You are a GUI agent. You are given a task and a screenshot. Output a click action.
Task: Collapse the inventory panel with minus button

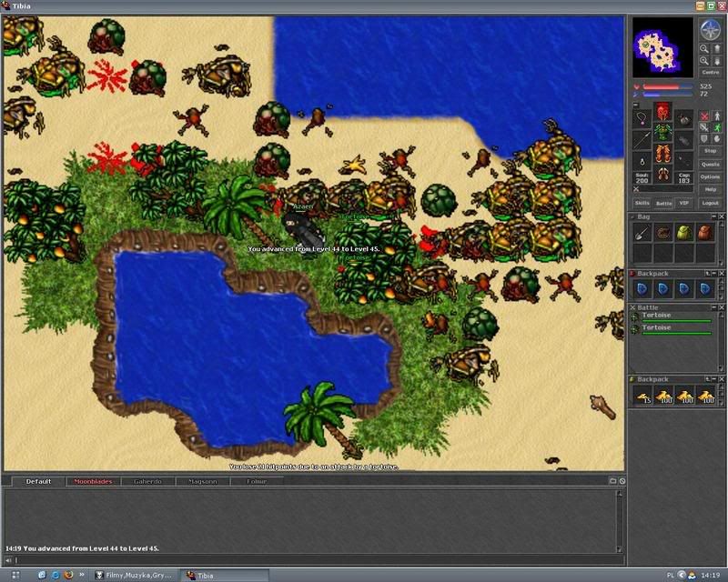[x=636, y=105]
